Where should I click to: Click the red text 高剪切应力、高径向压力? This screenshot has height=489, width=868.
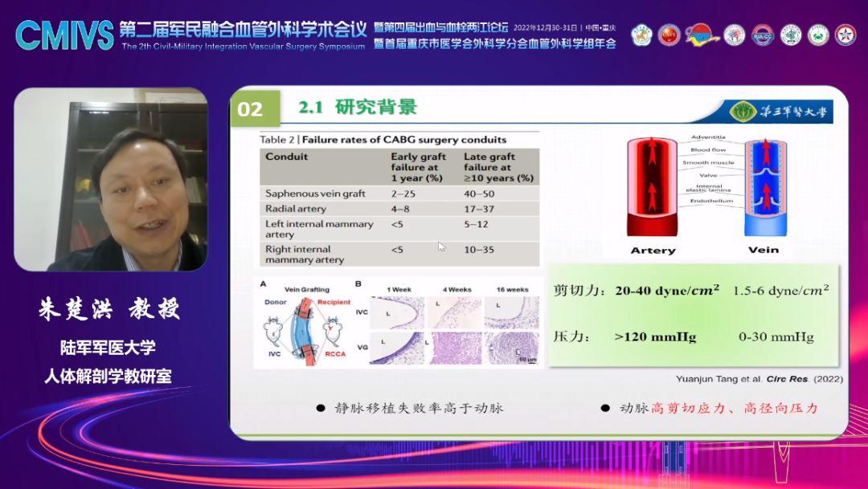[x=735, y=408]
